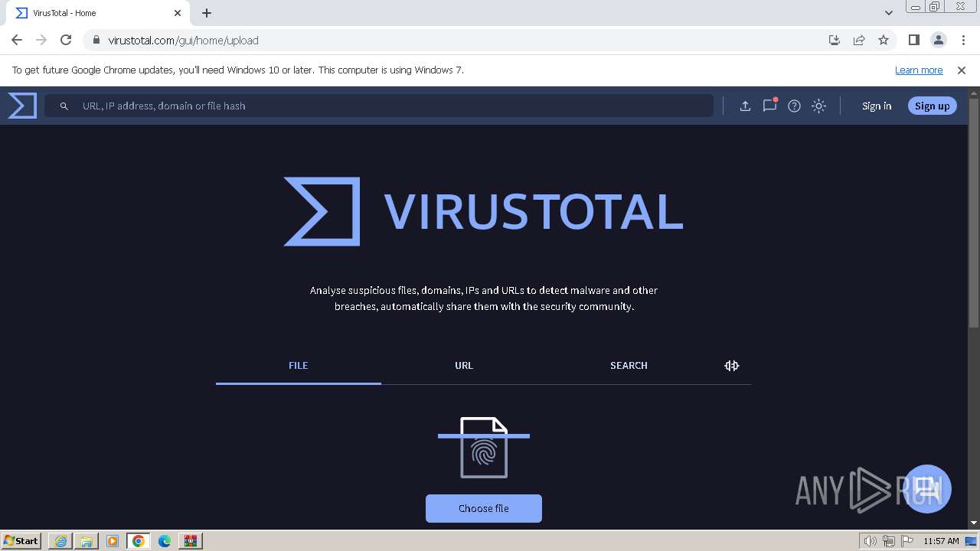This screenshot has width=980, height=551.
Task: Open the API smart search icon beside SEARCH tab
Action: (731, 366)
